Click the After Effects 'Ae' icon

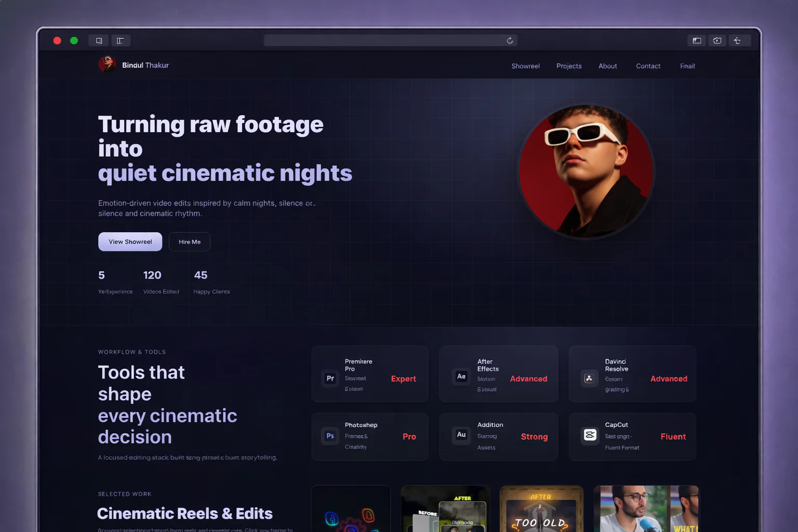coord(461,377)
